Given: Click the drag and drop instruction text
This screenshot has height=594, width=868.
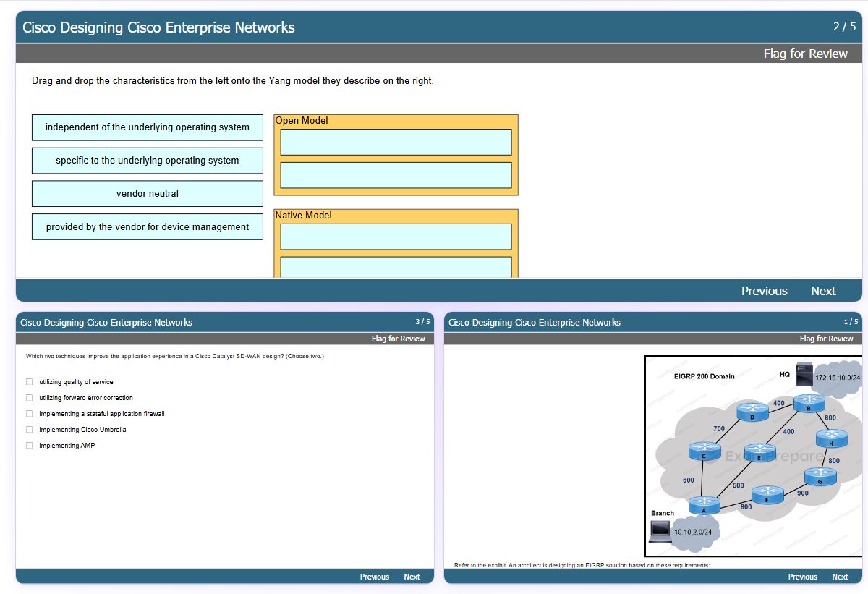Looking at the screenshot, I should pos(233,81).
